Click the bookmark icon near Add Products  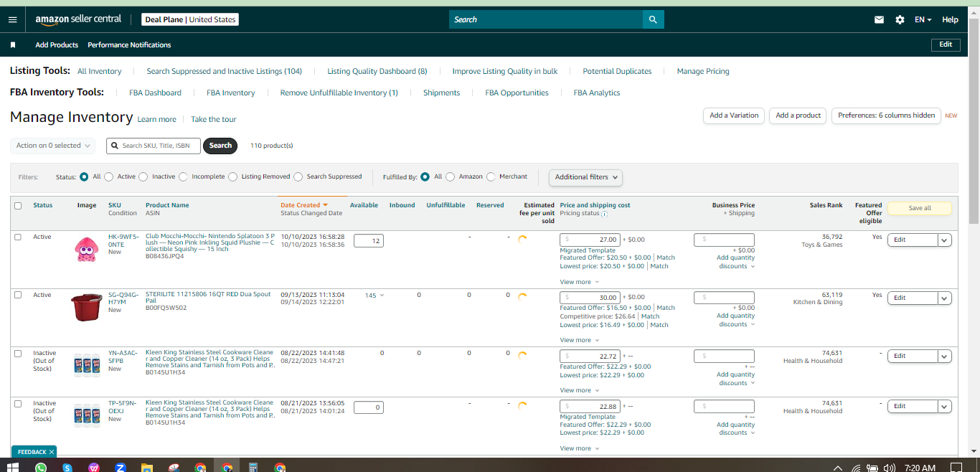[x=13, y=44]
